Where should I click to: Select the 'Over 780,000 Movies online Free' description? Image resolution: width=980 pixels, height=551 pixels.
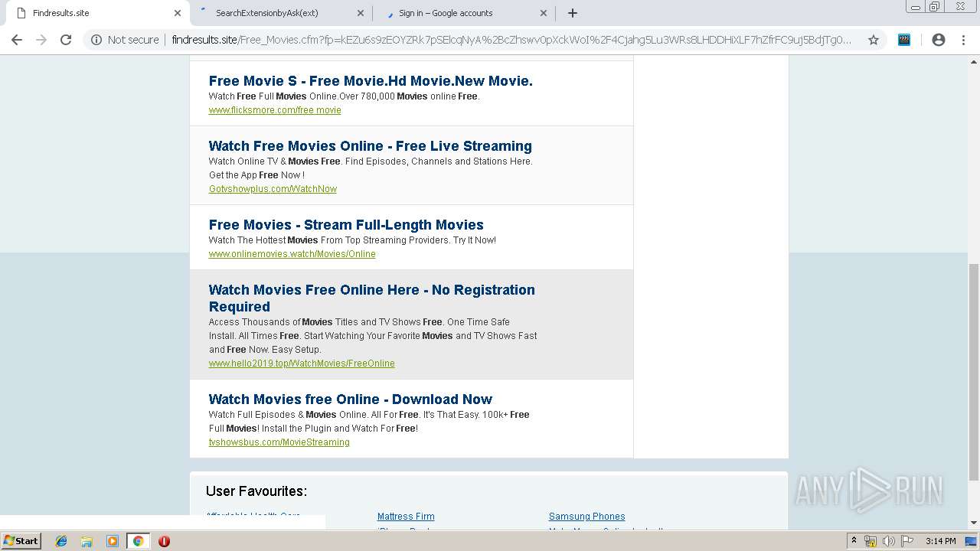[x=410, y=96]
